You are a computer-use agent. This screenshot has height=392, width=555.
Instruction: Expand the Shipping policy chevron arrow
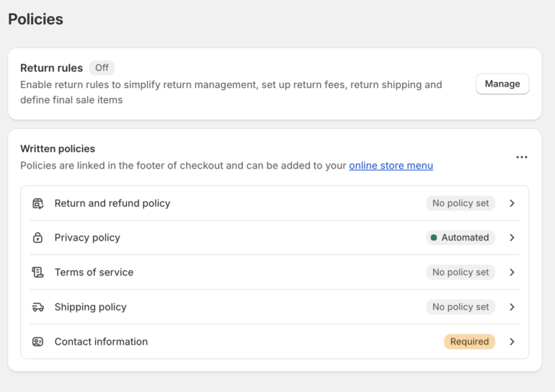point(512,307)
